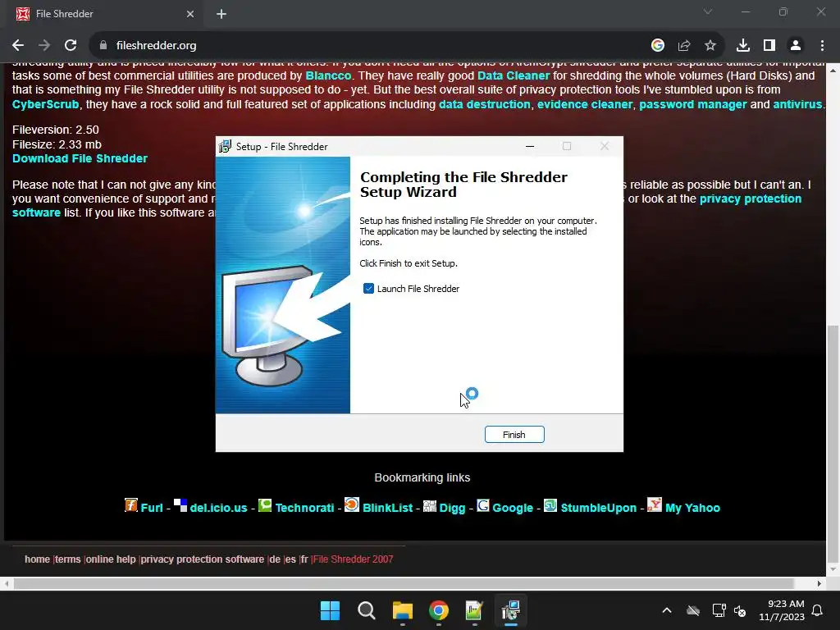Open the data destruction link
840x630 pixels.
(x=484, y=104)
